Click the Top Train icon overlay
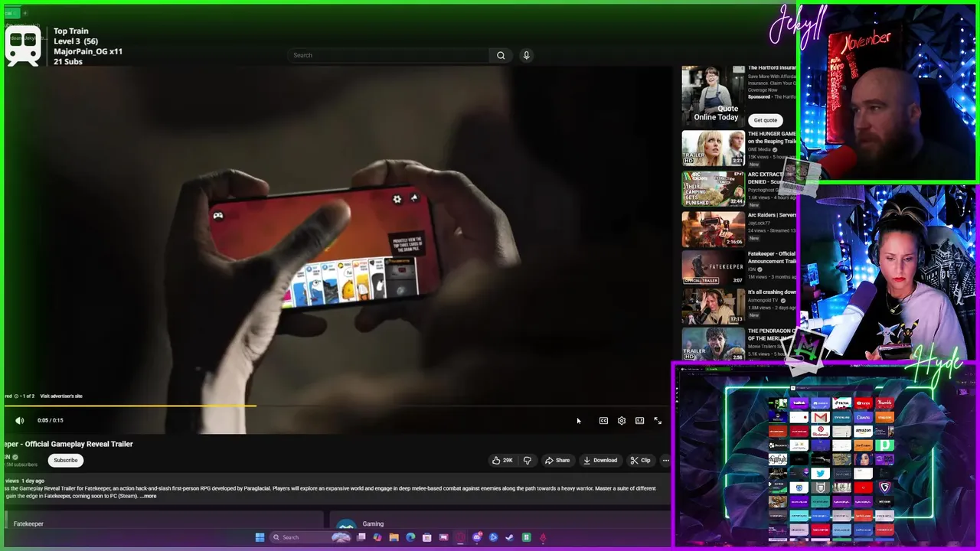 point(23,47)
